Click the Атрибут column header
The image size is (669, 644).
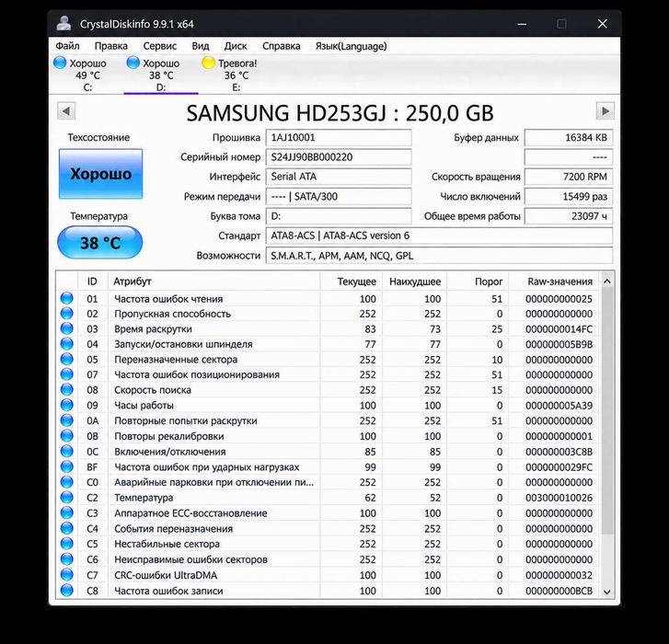pos(213,282)
